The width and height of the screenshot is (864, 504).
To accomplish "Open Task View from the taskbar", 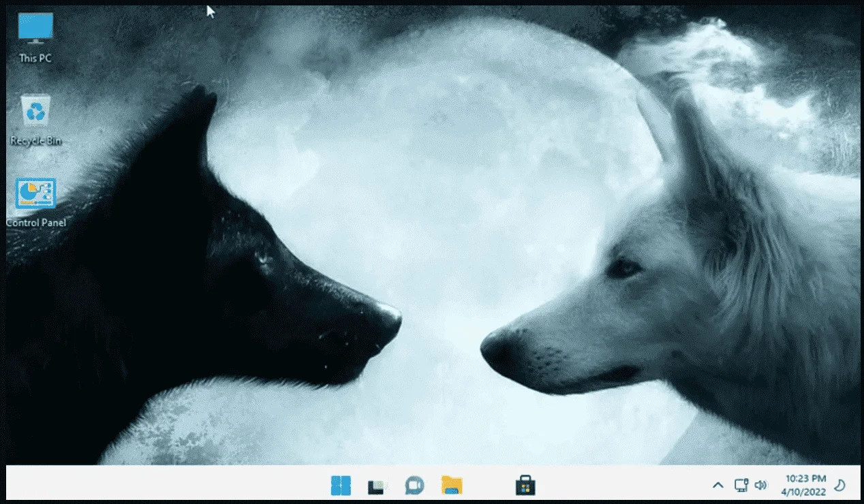I will [377, 486].
